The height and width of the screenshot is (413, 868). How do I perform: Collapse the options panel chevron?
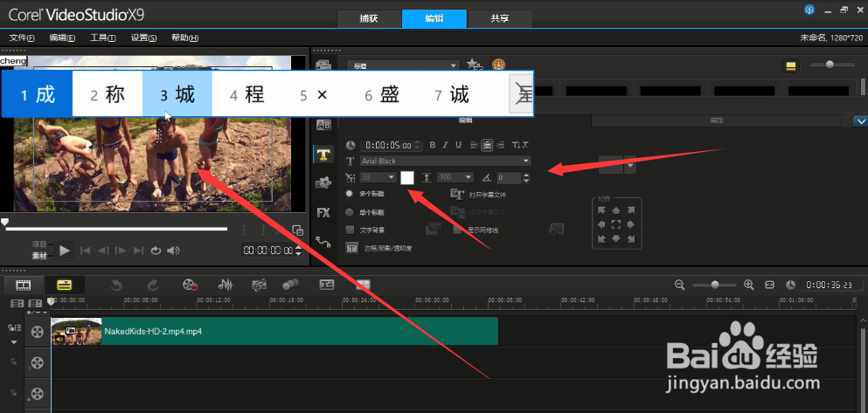[859, 120]
